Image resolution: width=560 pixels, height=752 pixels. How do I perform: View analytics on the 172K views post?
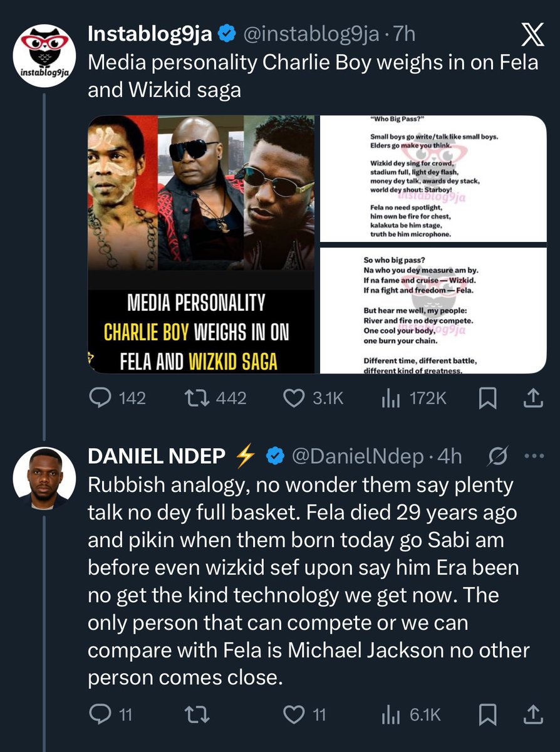coord(391,399)
